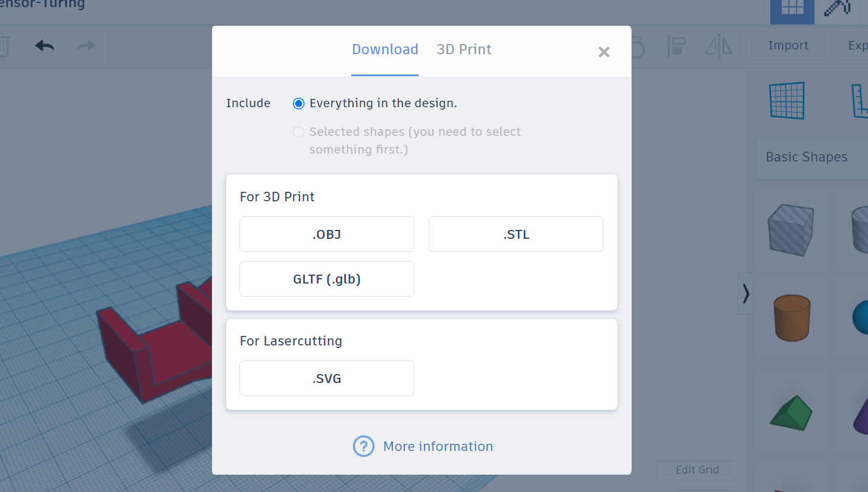Image resolution: width=868 pixels, height=492 pixels.
Task: Select the Workplane helper tool
Action: click(787, 100)
